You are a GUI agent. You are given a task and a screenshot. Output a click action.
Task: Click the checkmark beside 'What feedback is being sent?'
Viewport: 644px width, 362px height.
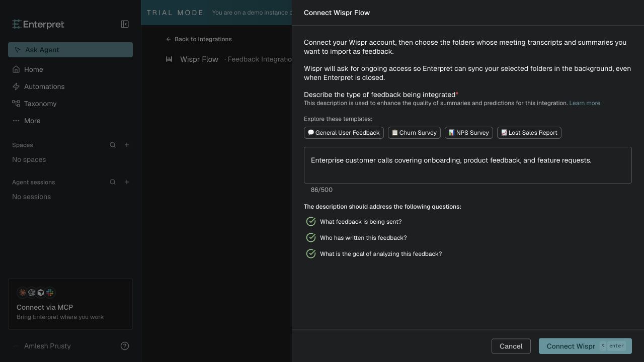pyautogui.click(x=311, y=222)
